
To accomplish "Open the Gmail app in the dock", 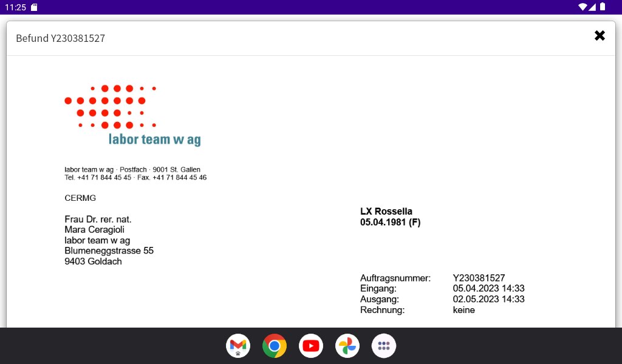I will click(238, 346).
